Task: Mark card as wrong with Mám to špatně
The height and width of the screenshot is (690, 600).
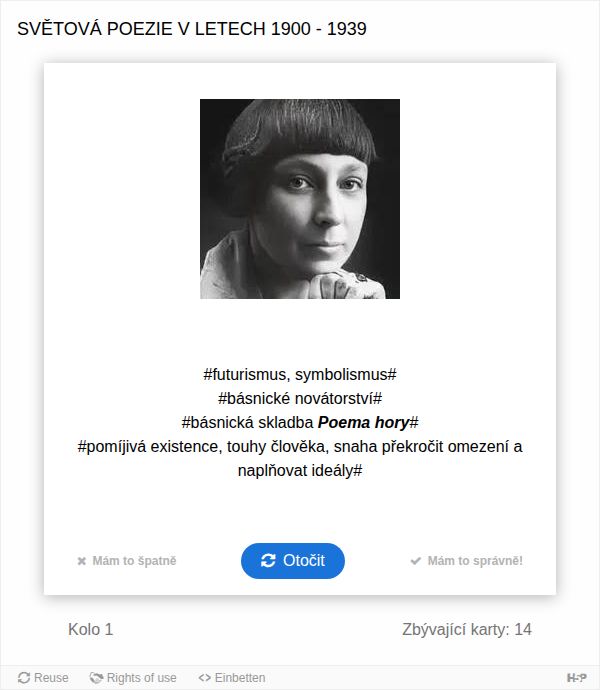Action: 127,561
